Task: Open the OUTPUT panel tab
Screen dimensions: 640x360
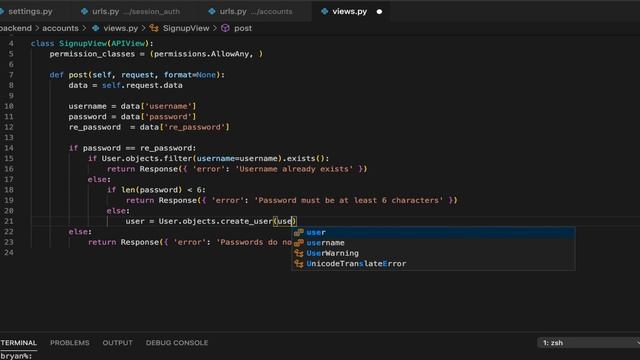Action: point(118,342)
